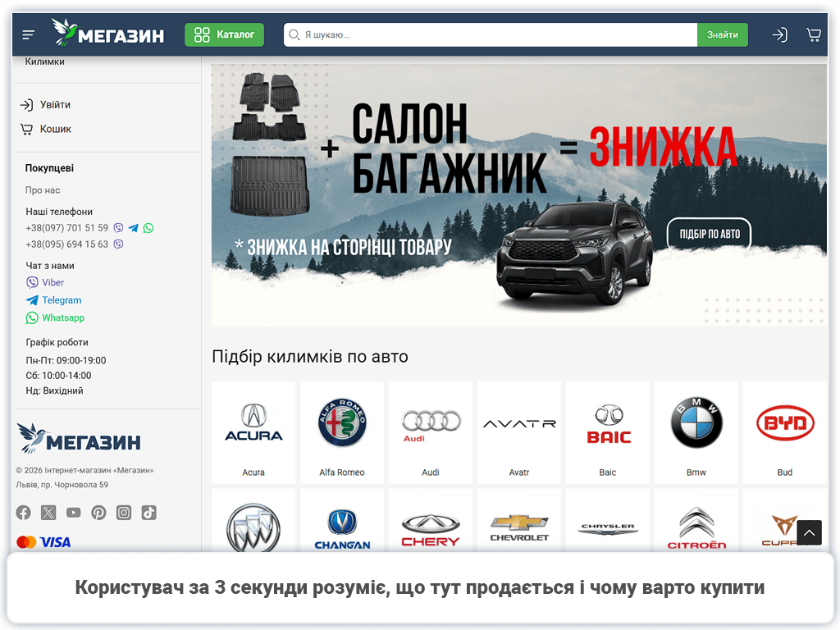Screen dimensions: 840x630
Task: Select the Bud (BYD) brand card
Action: pos(785,432)
